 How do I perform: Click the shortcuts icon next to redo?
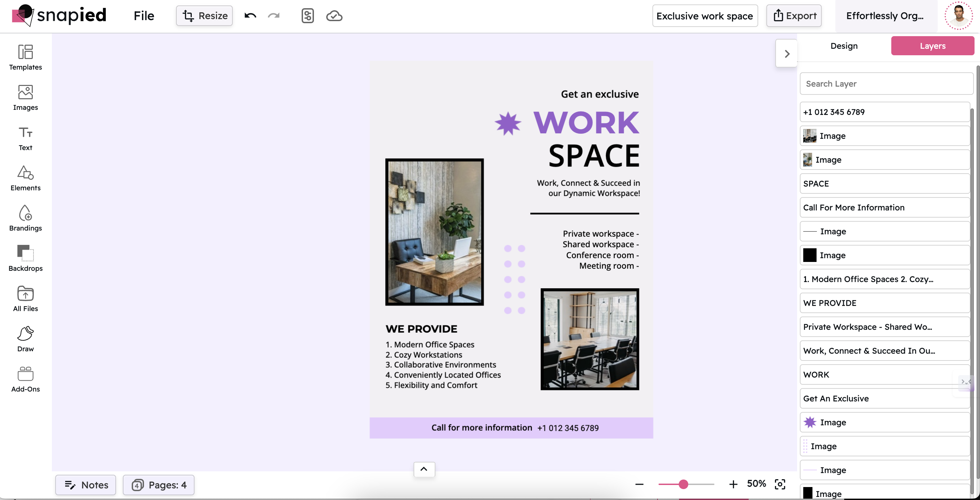tap(307, 16)
